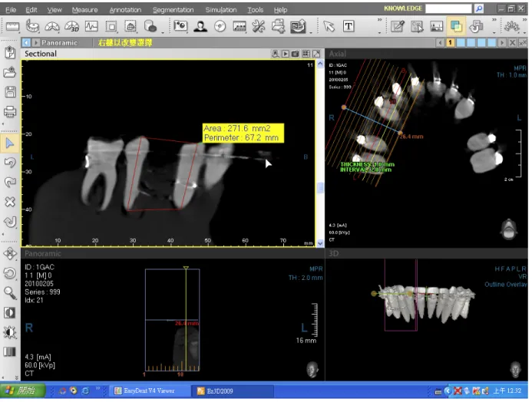Viewport: 532px width, 402px height.
Task: Open the File menu
Action: pyautogui.click(x=11, y=10)
